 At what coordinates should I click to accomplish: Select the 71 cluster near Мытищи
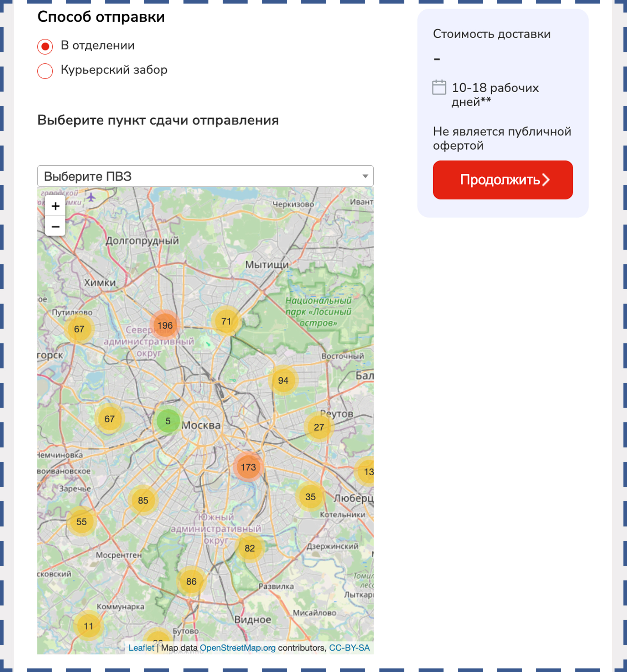(226, 321)
